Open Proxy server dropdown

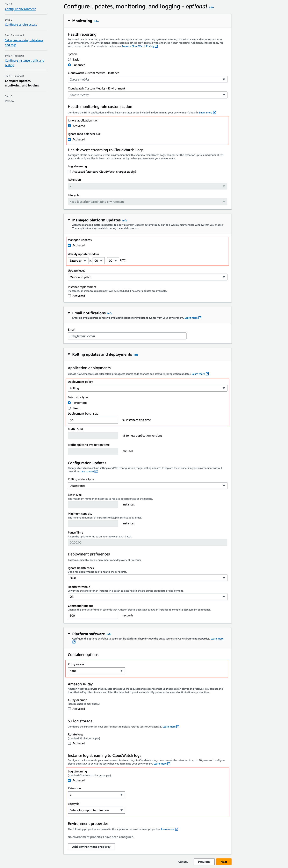pyautogui.click(x=96, y=670)
